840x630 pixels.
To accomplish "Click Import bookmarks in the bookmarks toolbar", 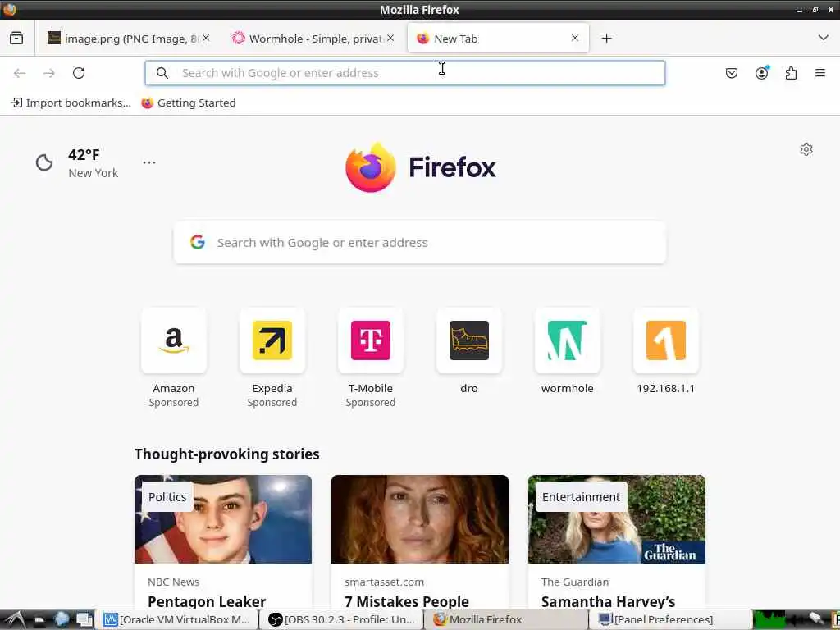I will click(71, 103).
